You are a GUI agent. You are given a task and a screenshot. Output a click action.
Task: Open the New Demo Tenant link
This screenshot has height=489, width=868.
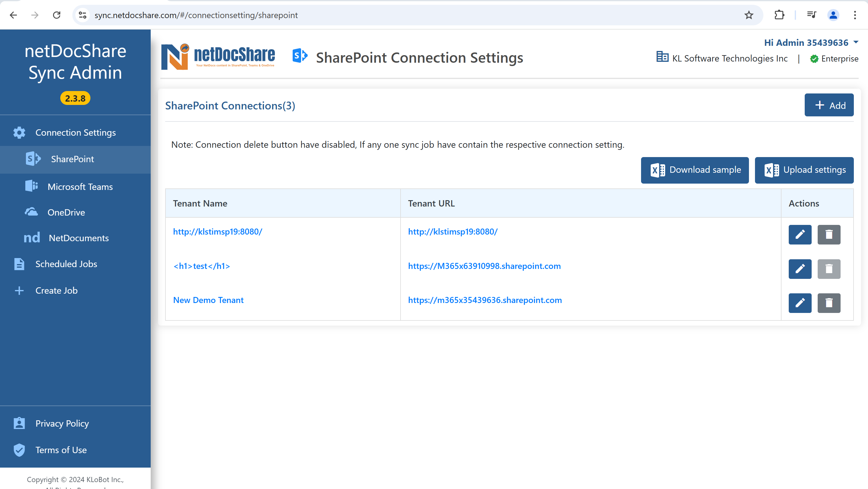pyautogui.click(x=208, y=300)
